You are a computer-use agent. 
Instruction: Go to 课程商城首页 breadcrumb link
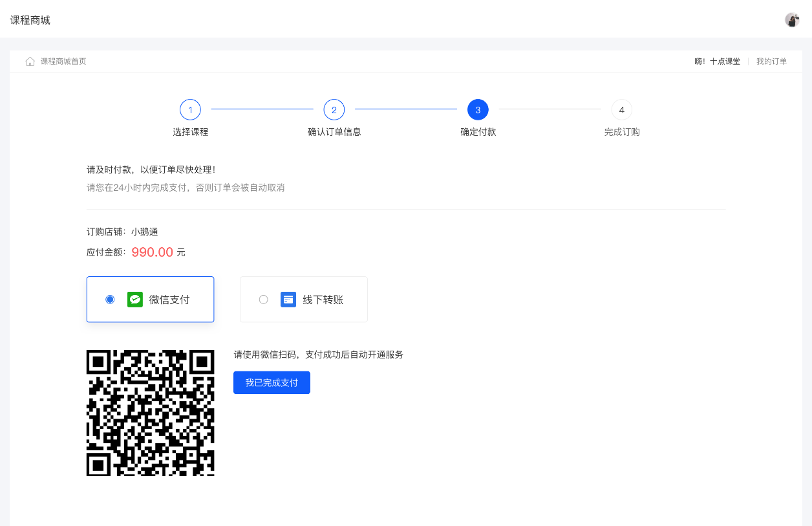(63, 61)
